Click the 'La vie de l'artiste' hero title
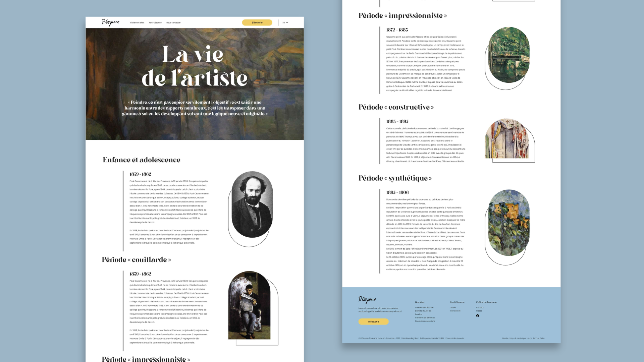Image resolution: width=644 pixels, height=362 pixels. (x=195, y=66)
